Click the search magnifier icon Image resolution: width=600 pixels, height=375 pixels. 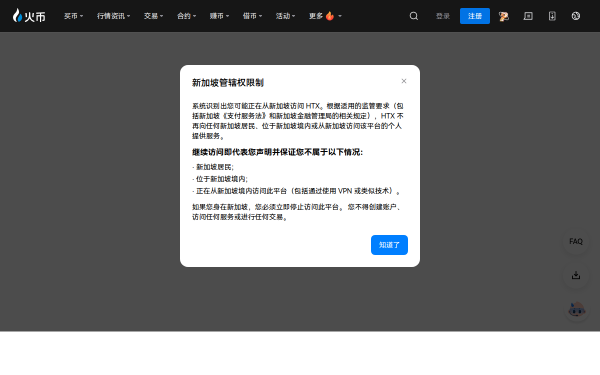[414, 16]
